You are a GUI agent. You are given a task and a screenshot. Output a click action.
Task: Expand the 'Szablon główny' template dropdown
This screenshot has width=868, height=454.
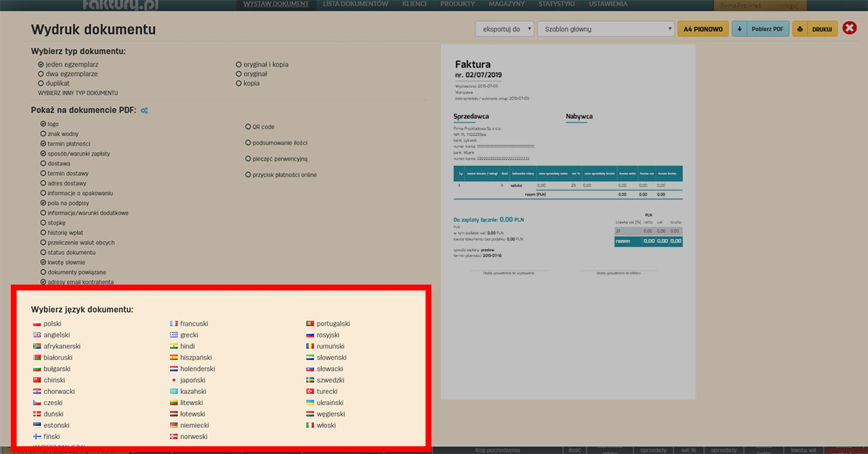[606, 29]
